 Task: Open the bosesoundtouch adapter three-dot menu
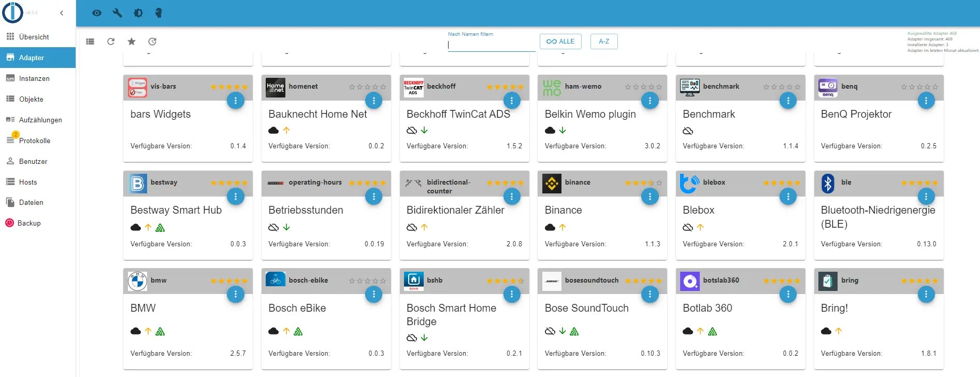650,295
